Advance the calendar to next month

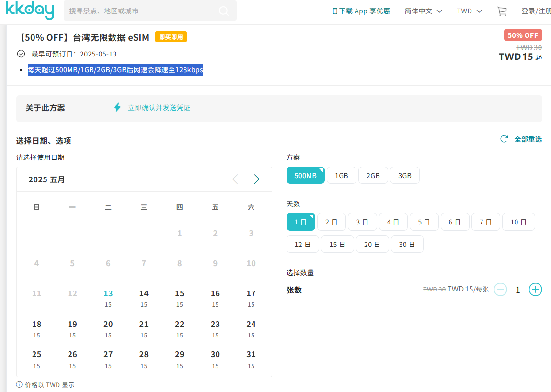tap(257, 179)
